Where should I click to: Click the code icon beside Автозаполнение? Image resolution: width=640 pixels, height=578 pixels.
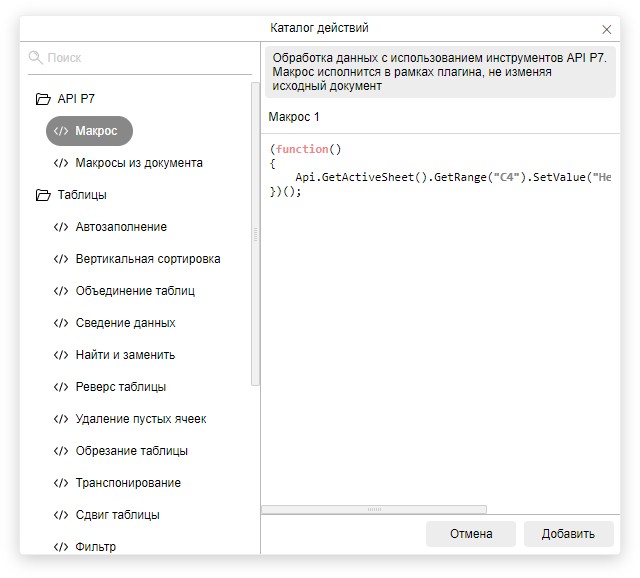pos(61,227)
